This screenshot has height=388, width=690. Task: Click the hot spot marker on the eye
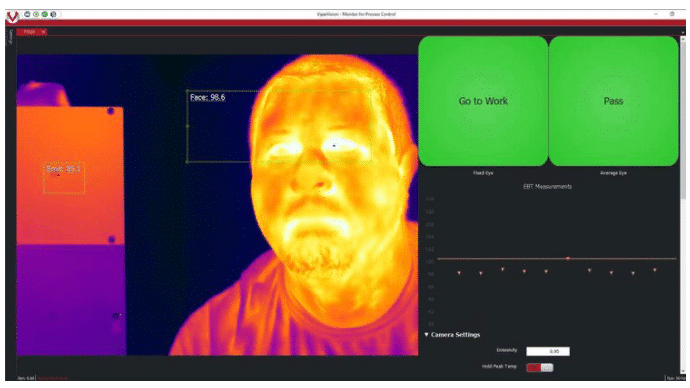click(x=334, y=146)
